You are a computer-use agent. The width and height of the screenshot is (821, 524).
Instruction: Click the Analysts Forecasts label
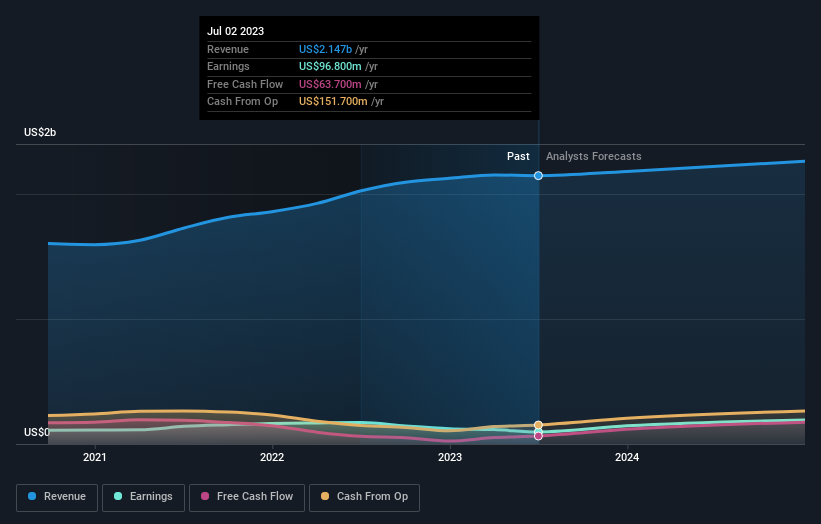pos(594,157)
